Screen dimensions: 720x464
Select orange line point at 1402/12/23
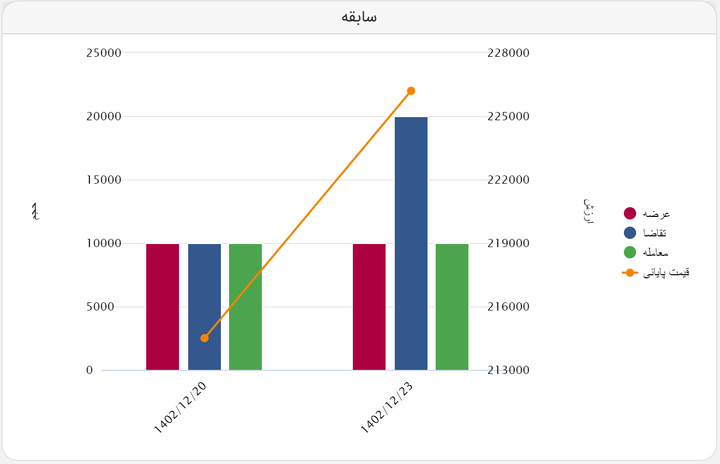411,91
